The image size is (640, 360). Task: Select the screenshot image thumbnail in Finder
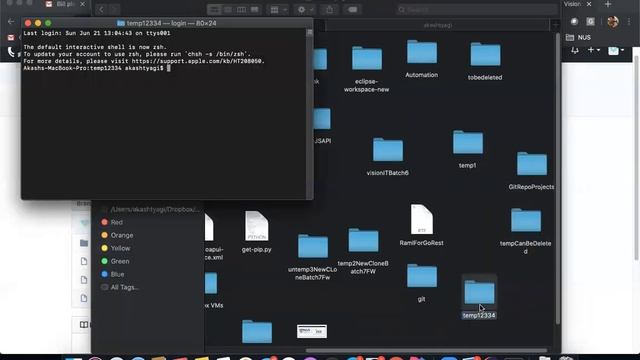coord(312,331)
